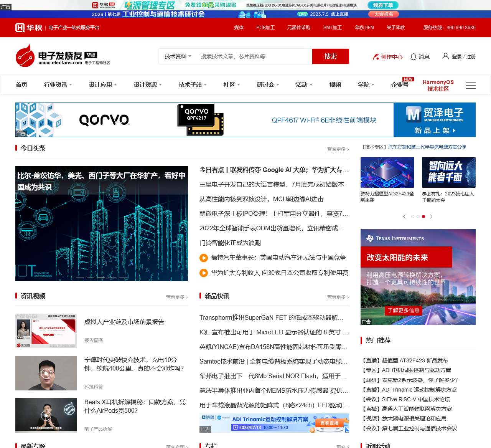Open headline 门铃智能化正成为浪潮
The height and width of the screenshot is (448, 491).
click(230, 243)
